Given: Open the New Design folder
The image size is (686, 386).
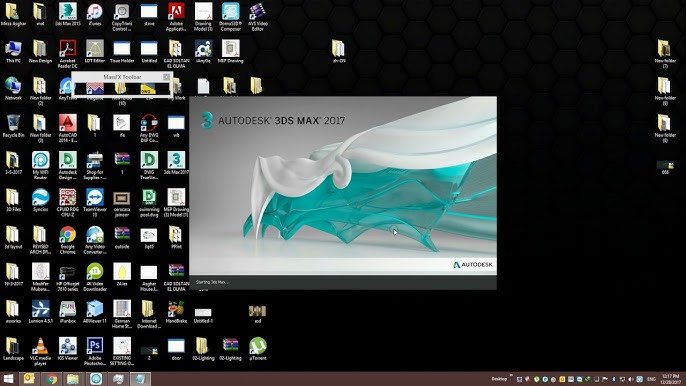Looking at the screenshot, I should click(41, 52).
